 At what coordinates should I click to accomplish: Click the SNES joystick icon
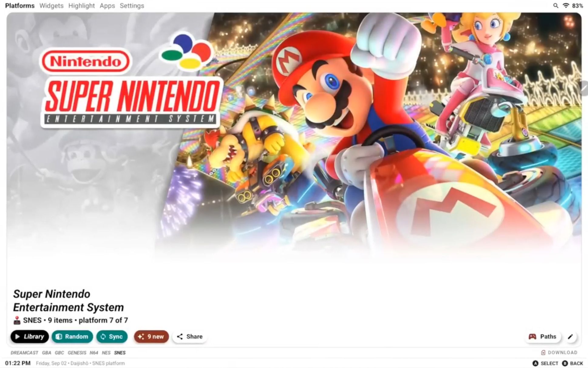(x=17, y=320)
